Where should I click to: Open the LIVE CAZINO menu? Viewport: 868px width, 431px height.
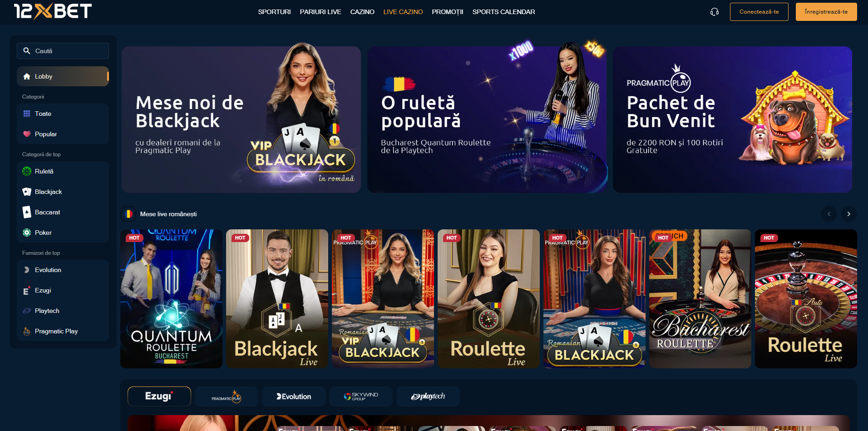[x=403, y=12]
